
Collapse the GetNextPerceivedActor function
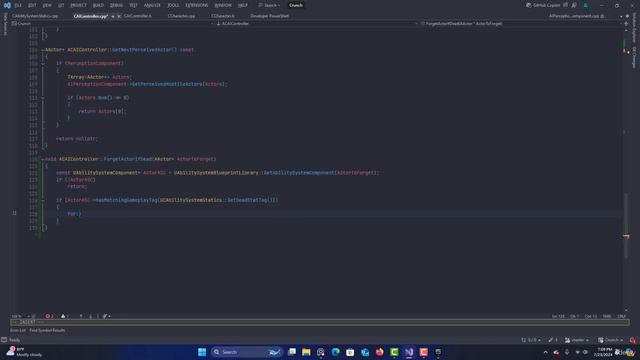pyautogui.click(x=42, y=50)
